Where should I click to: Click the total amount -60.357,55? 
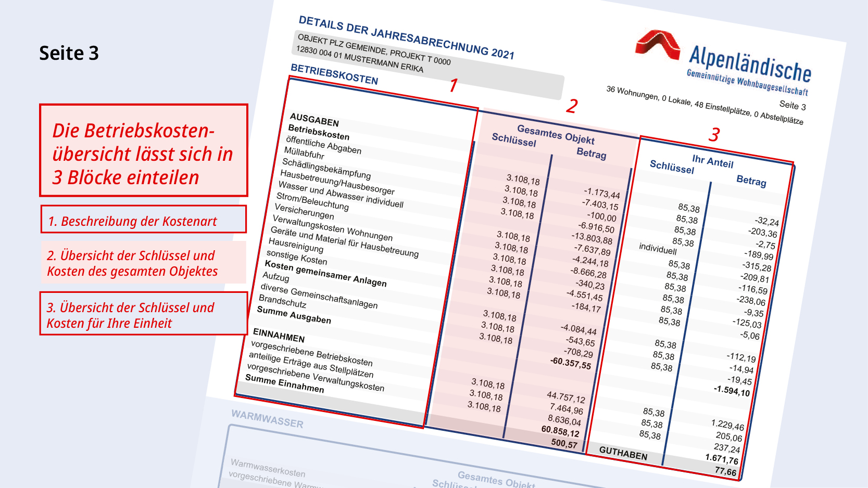tap(571, 363)
